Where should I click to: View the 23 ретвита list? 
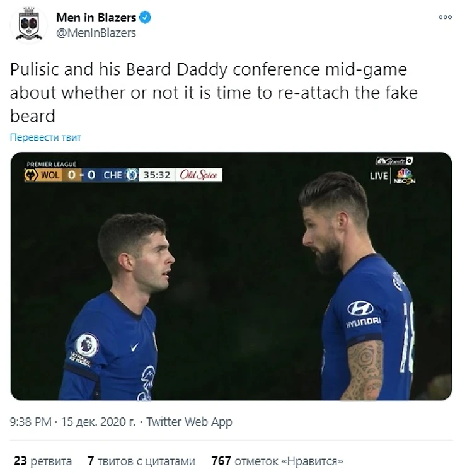click(43, 461)
